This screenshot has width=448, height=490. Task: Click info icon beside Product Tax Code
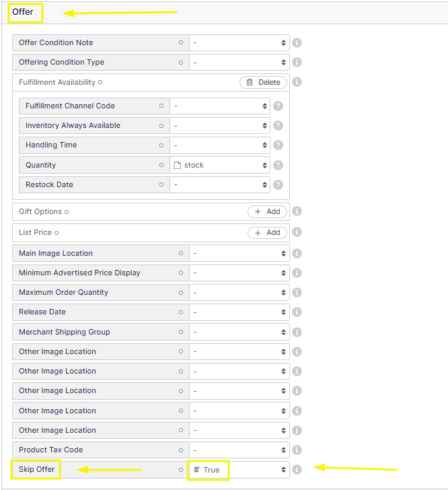tap(297, 450)
